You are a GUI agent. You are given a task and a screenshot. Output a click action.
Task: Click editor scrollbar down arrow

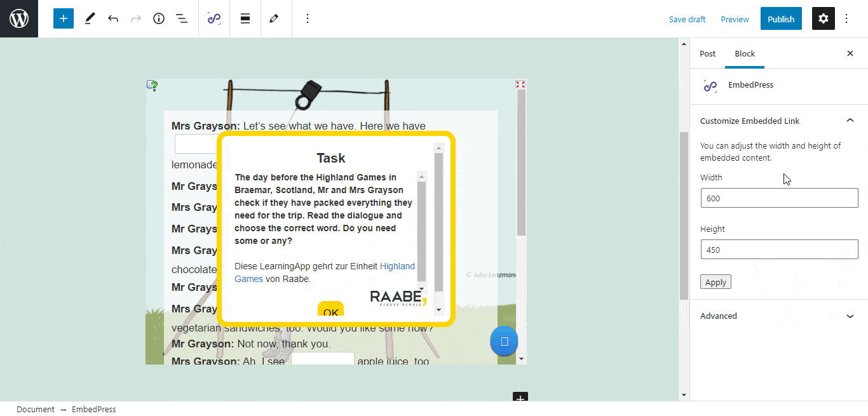tap(684, 395)
